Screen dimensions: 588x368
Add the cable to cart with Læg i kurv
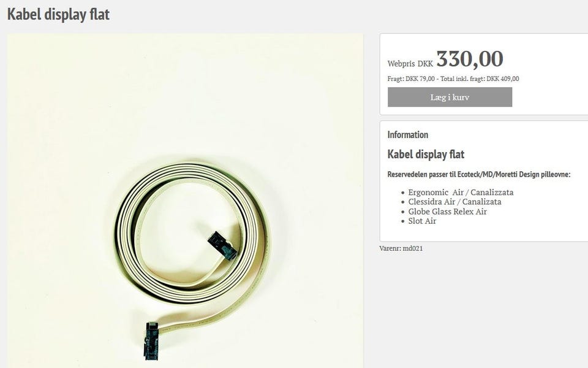(450, 97)
